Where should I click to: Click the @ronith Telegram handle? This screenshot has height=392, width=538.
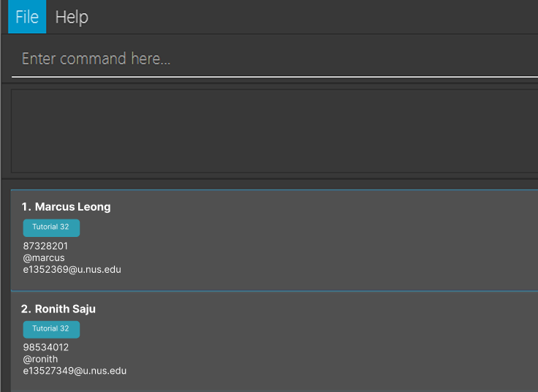pos(40,359)
